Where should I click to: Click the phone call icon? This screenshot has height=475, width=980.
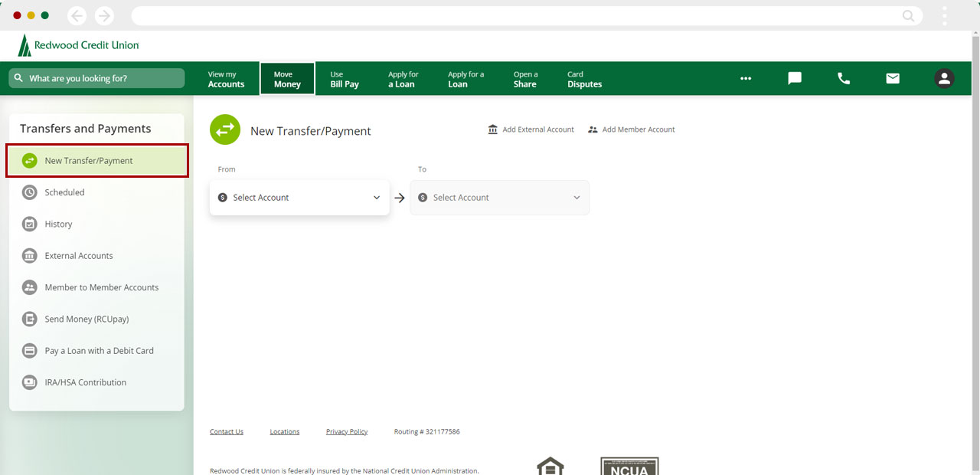[x=844, y=78]
